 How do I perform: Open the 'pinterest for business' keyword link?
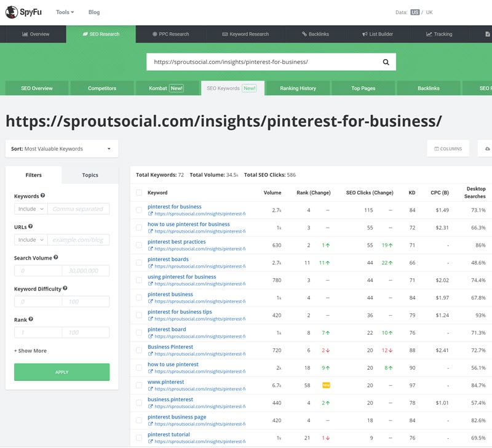tap(175, 207)
